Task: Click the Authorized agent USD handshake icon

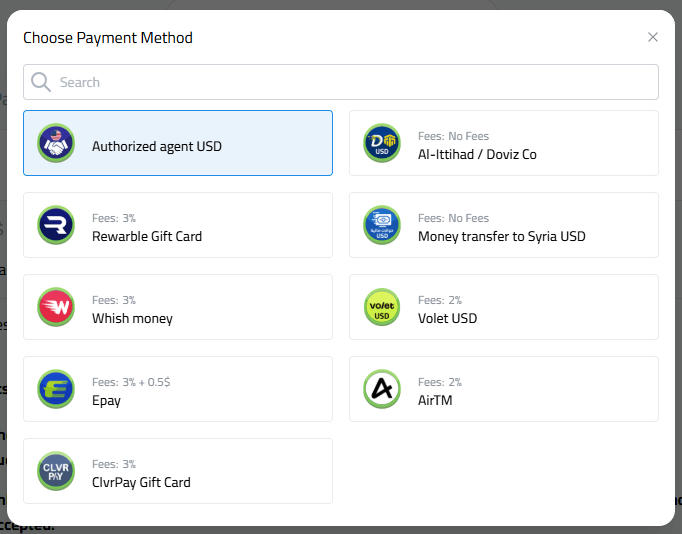Action: (x=56, y=143)
